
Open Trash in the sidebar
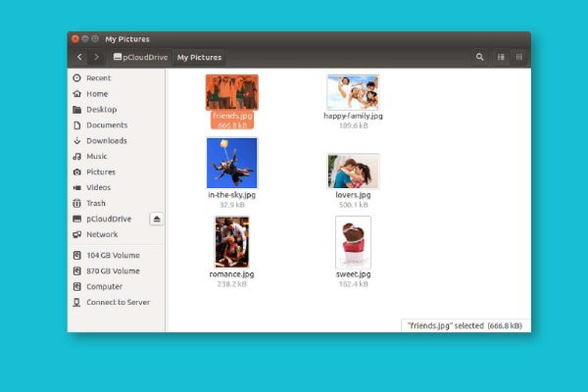(117, 203)
